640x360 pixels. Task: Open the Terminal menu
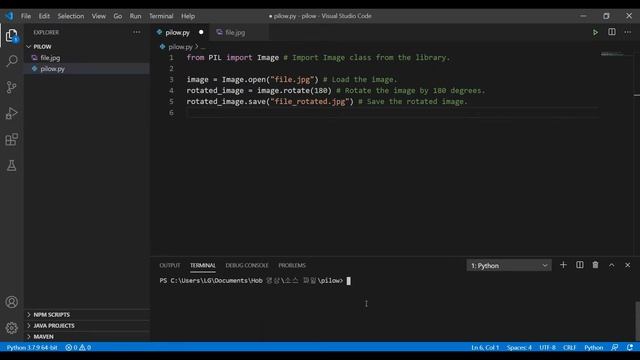161,16
